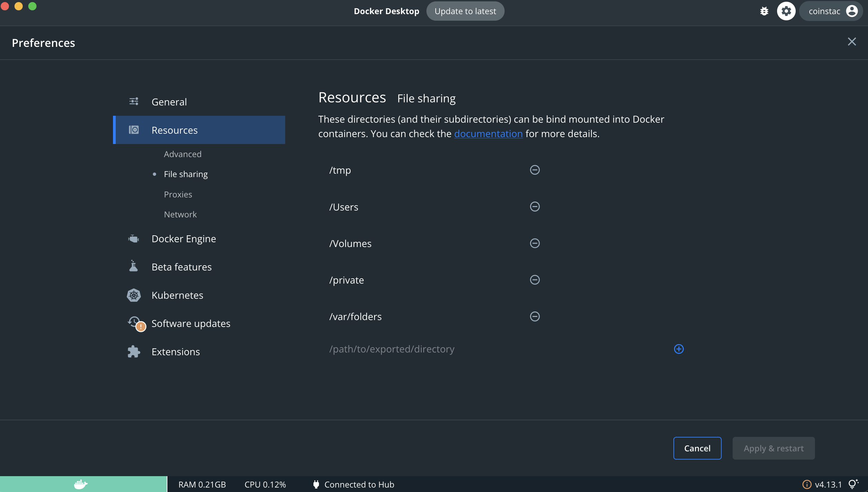868x492 pixels.
Task: Click the green fullscreen window button
Action: click(32, 6)
